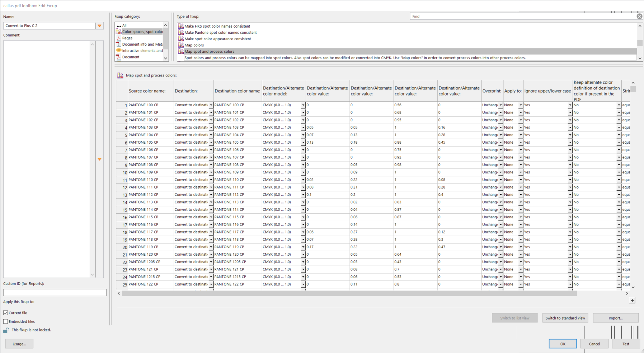Toggle the Current file checkbox
The image size is (644, 353).
pos(6,313)
